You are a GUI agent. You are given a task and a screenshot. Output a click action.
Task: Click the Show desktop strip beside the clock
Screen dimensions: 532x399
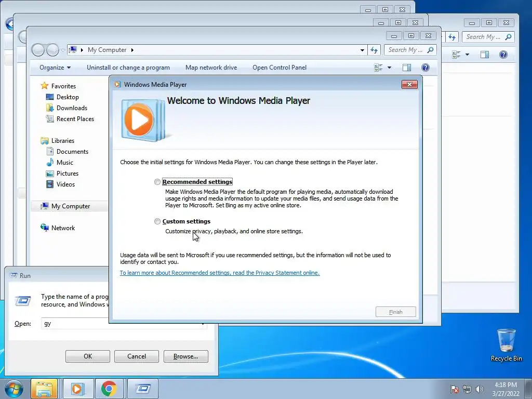(x=528, y=389)
